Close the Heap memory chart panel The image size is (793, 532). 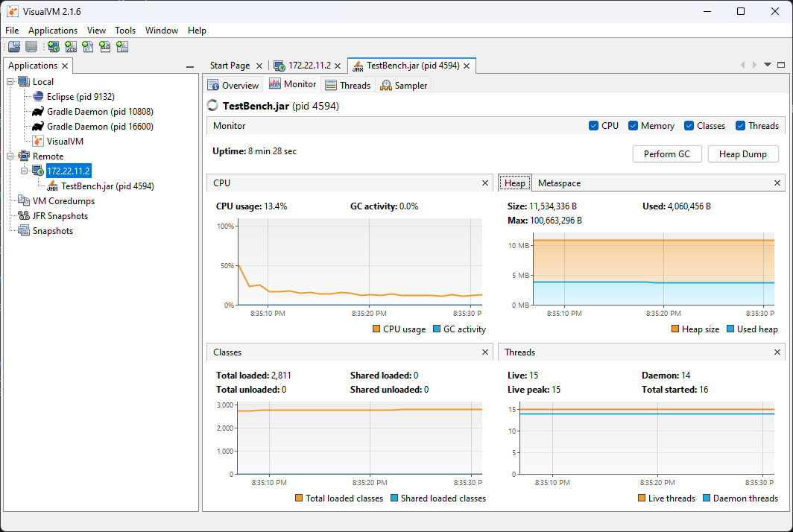click(777, 183)
